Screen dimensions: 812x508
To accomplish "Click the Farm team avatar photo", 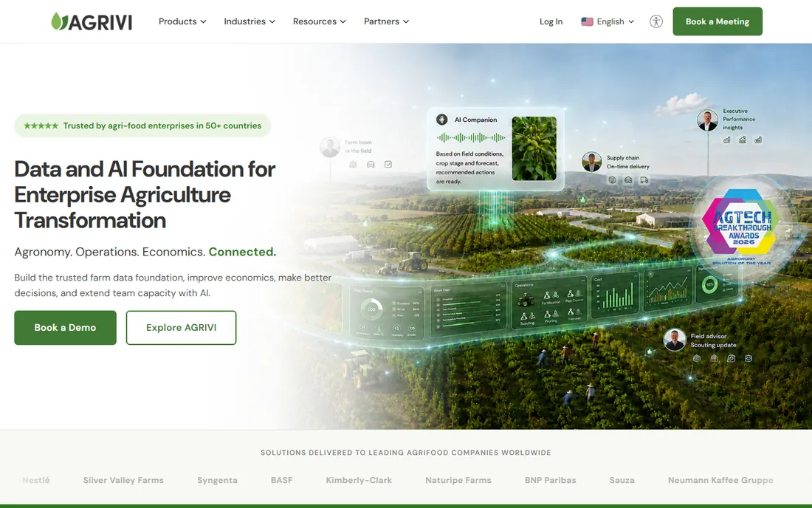I will tap(330, 147).
